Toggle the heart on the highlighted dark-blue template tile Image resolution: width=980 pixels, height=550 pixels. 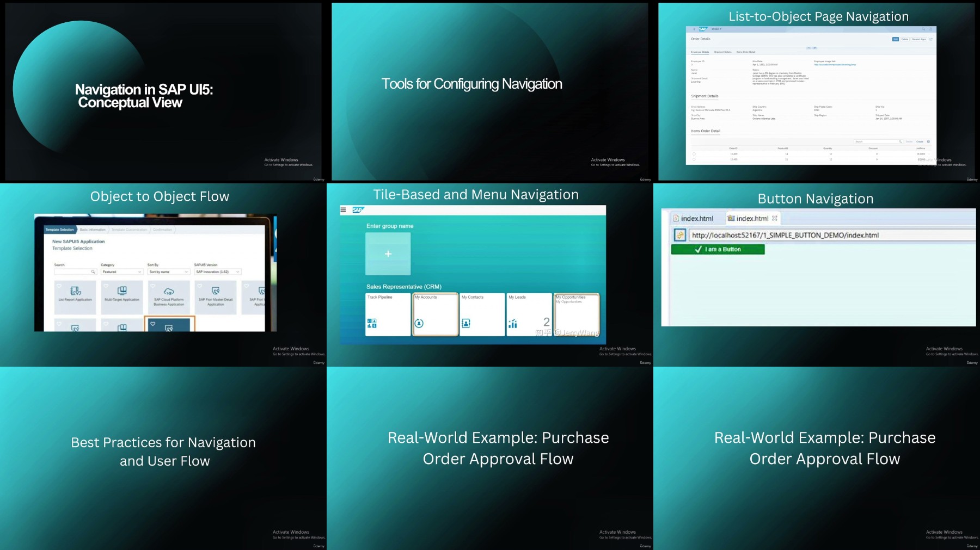point(152,324)
